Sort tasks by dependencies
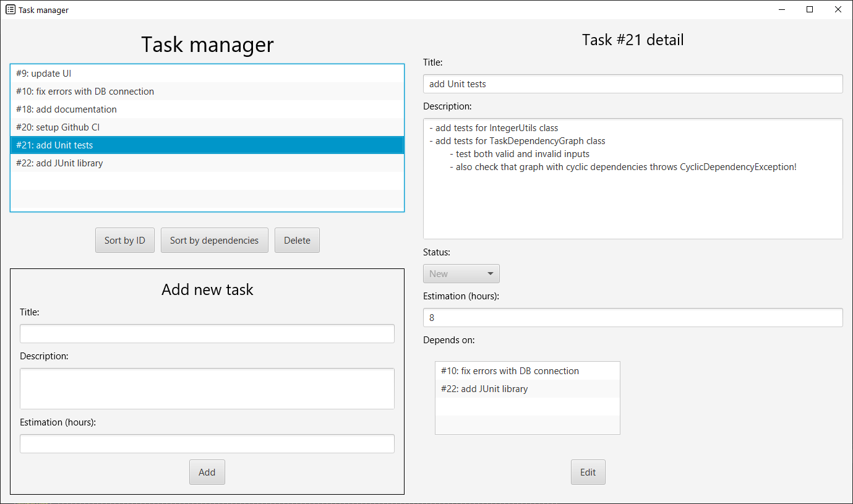The height and width of the screenshot is (504, 853). pos(215,241)
